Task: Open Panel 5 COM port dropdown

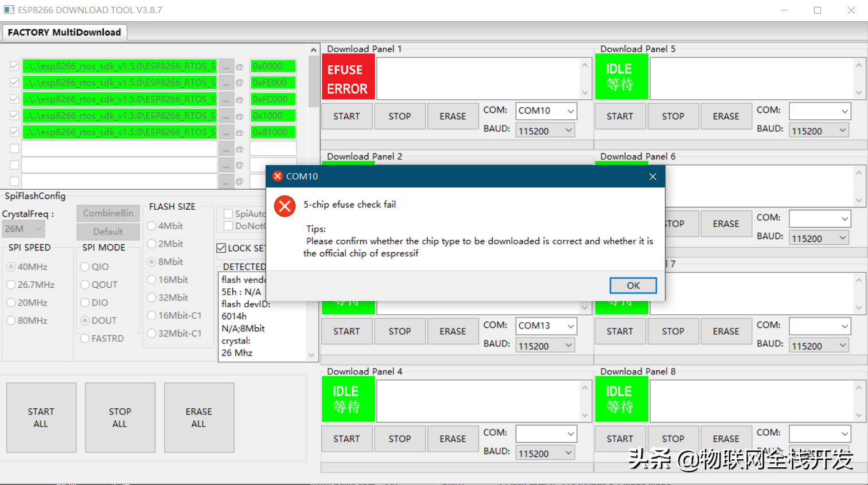Action: [x=819, y=111]
